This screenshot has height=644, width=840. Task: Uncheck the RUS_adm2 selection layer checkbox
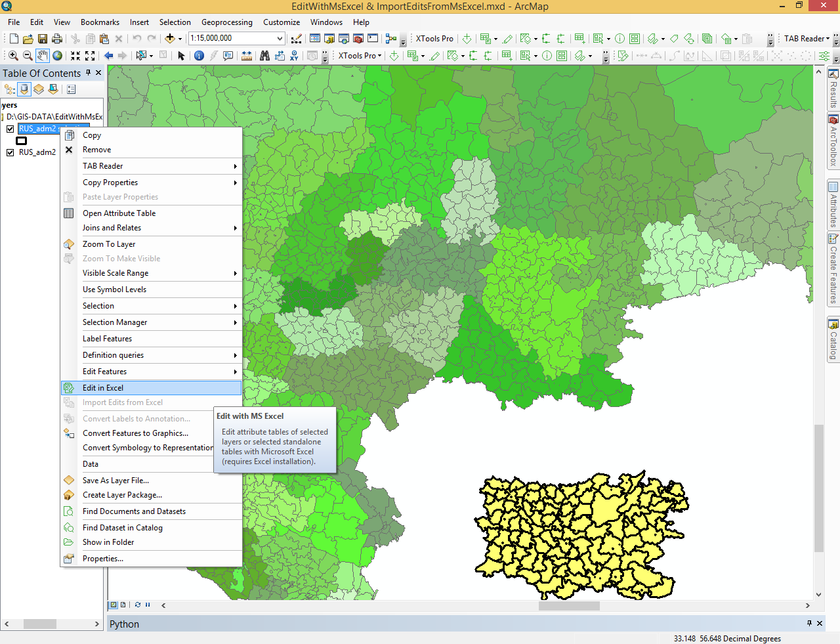click(x=10, y=129)
